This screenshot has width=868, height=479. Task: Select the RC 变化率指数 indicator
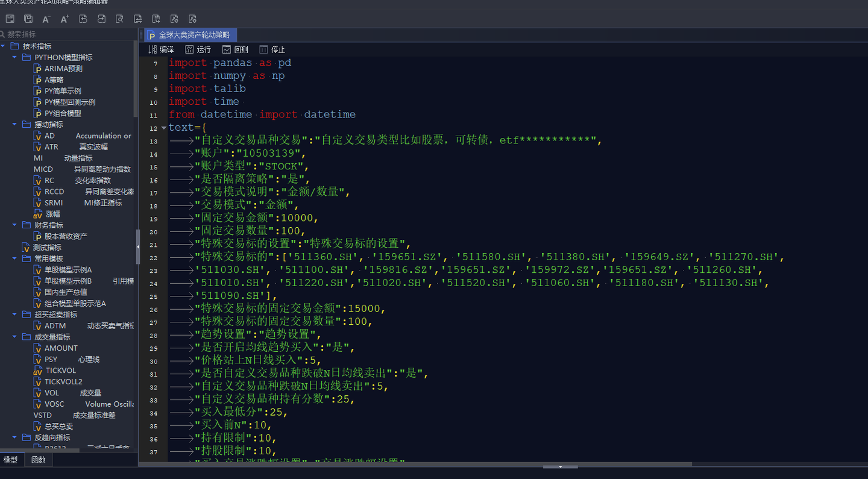coord(72,181)
